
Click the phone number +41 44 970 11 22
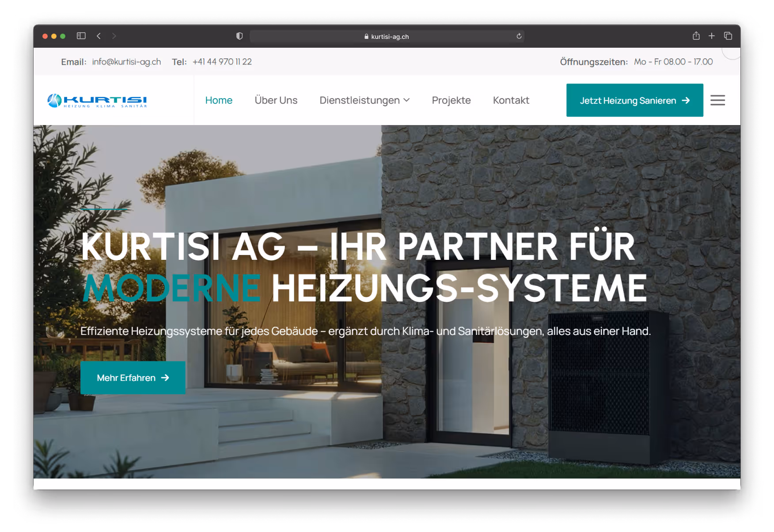coord(222,62)
